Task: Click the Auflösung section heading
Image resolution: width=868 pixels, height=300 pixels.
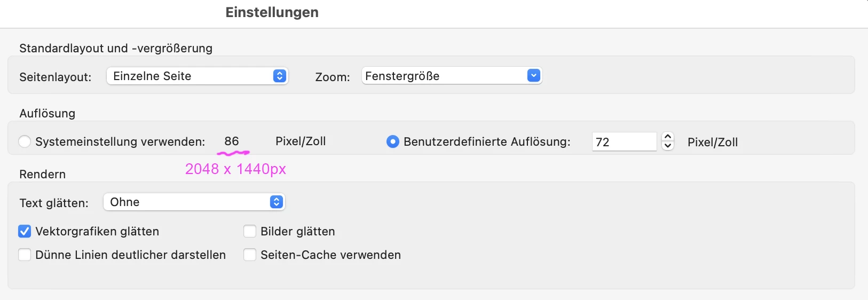Action: (48, 113)
